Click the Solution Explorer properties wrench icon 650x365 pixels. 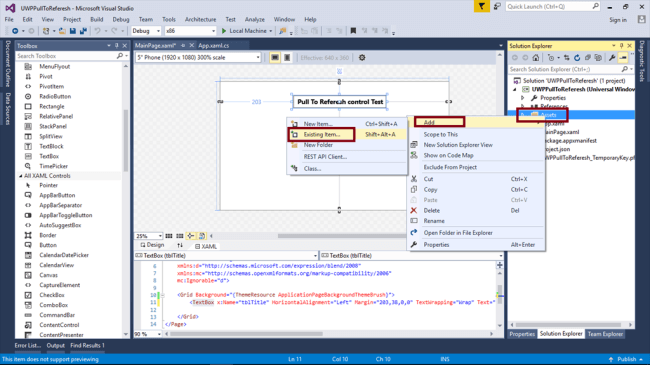(612, 58)
